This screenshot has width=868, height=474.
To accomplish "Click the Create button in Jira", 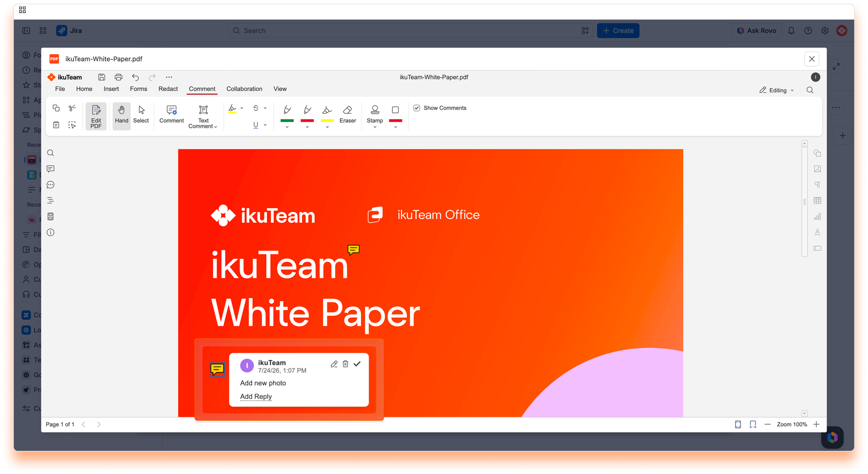I will (618, 31).
